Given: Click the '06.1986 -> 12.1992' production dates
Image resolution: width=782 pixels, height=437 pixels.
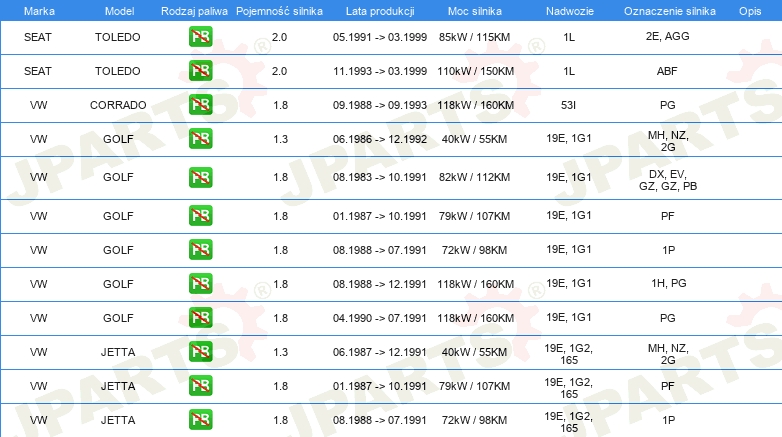Looking at the screenshot, I should [380, 139].
